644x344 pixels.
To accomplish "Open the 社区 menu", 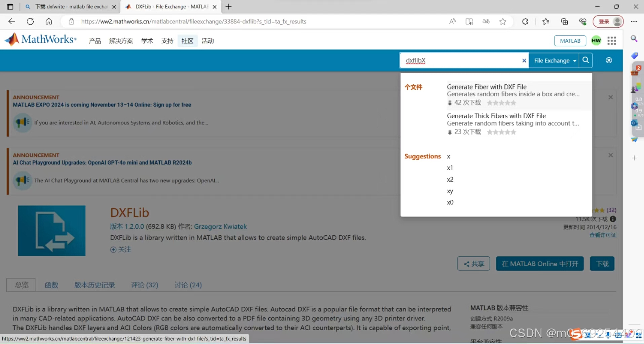I will click(x=187, y=41).
